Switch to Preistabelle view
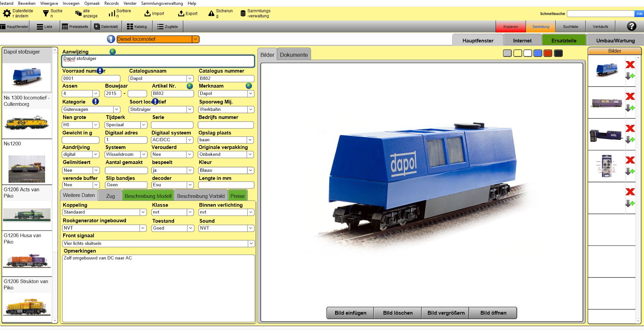644x330 pixels. (x=75, y=27)
